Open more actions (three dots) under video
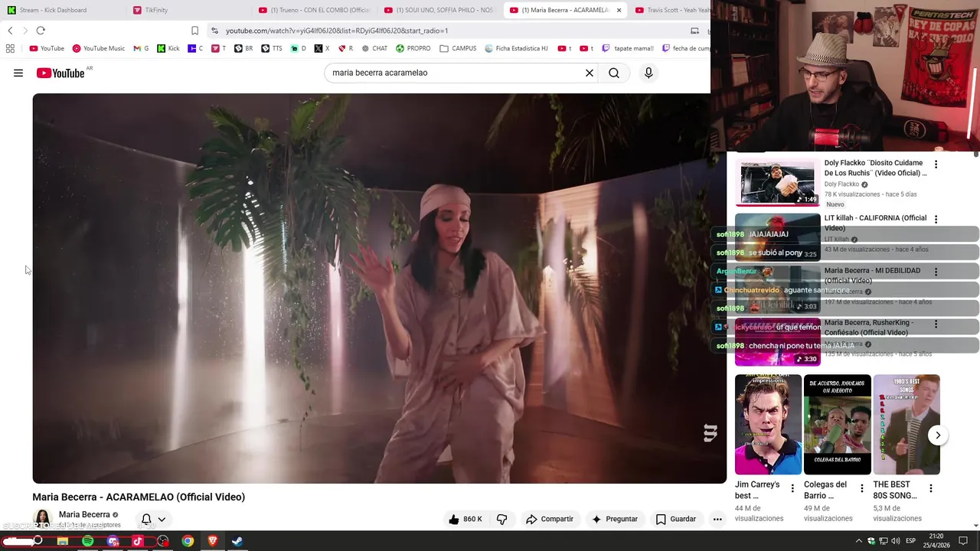Viewport: 980px width, 551px height. [717, 519]
